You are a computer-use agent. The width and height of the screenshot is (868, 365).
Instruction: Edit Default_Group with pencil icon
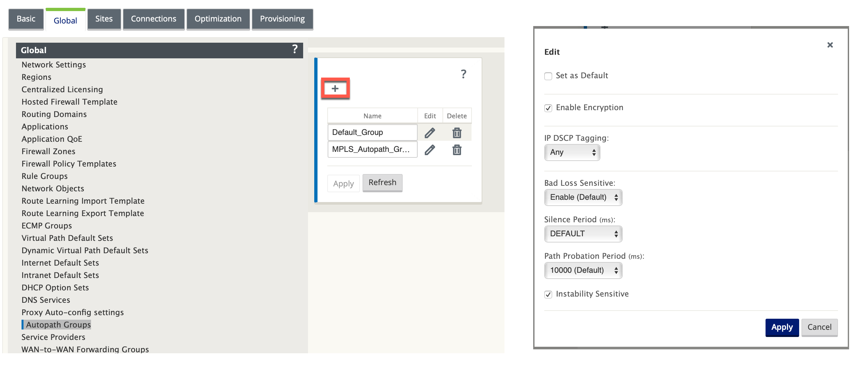[430, 133]
